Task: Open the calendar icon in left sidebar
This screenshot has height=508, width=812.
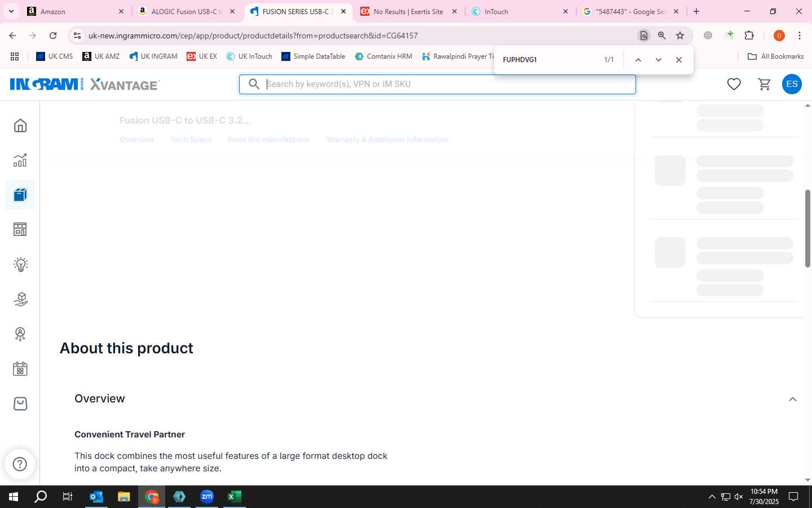Action: 20,369
